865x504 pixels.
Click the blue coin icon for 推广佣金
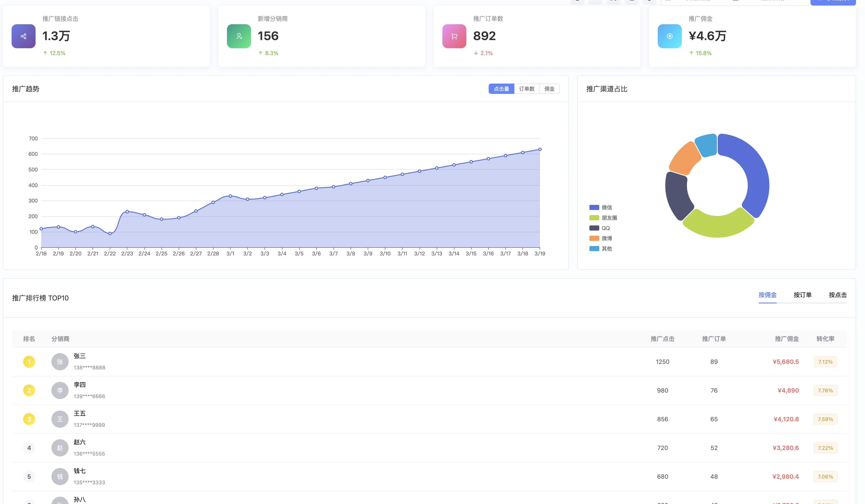coord(669,36)
